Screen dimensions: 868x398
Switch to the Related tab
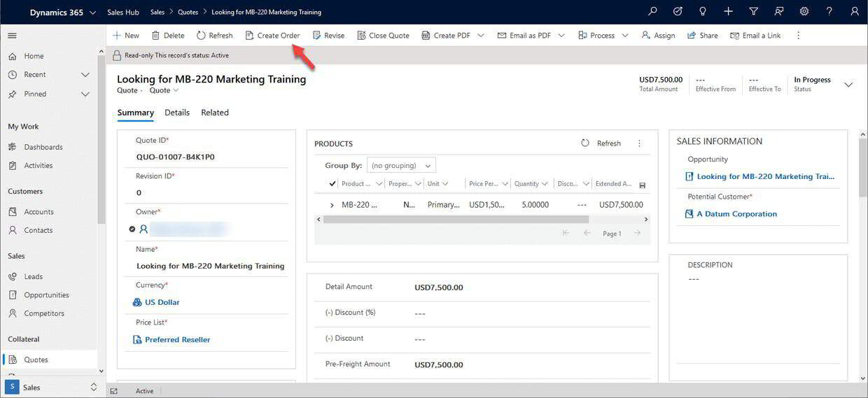pos(215,113)
